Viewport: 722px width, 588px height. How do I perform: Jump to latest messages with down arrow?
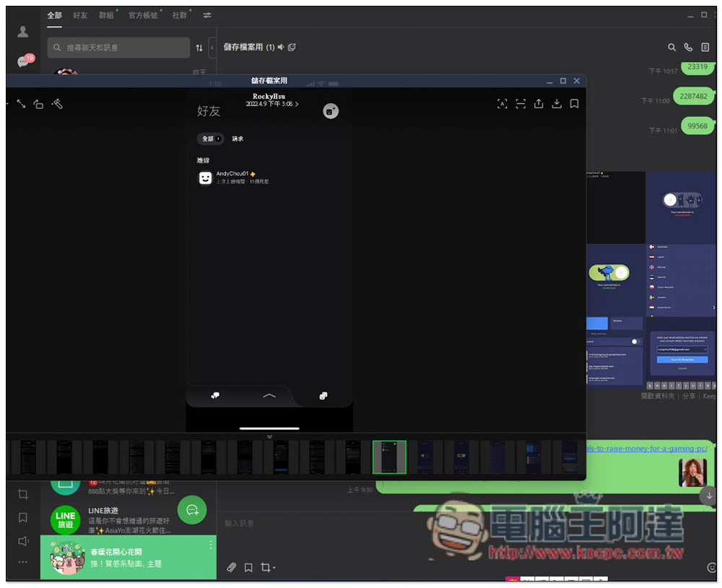point(709,496)
